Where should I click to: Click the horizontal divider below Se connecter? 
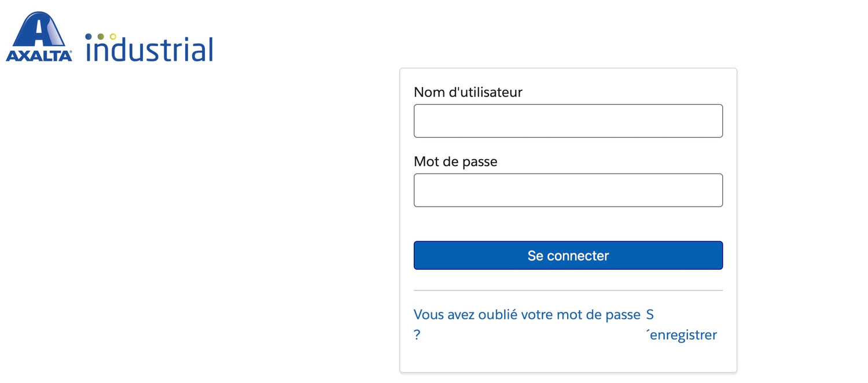point(568,290)
